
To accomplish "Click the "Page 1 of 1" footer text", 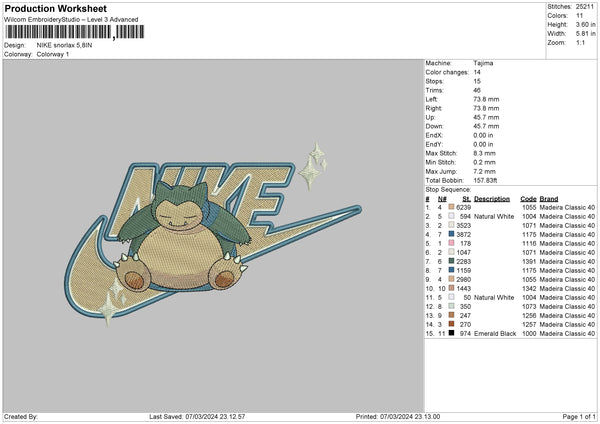I will coord(579,416).
